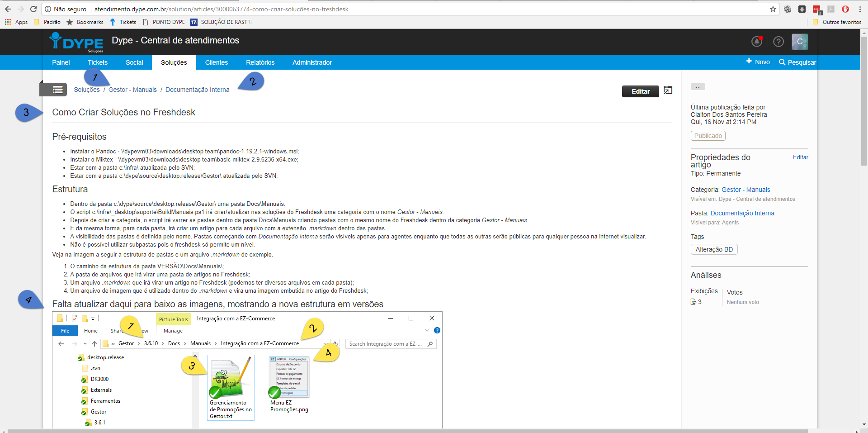Switch to the Social tab

click(x=134, y=62)
